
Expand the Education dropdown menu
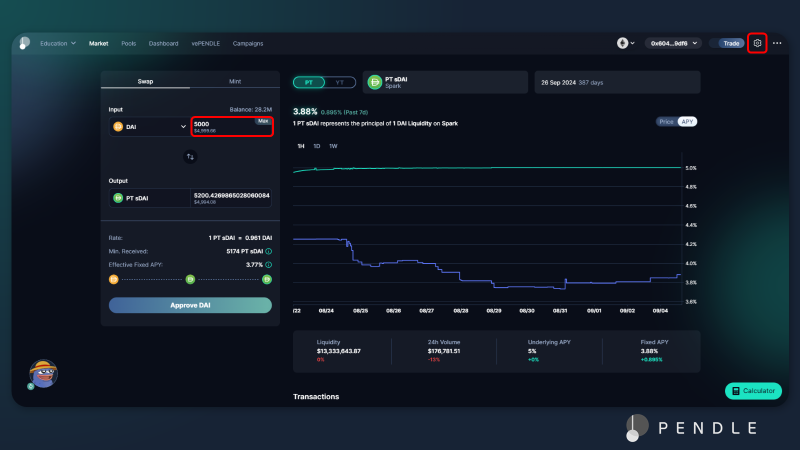(58, 43)
